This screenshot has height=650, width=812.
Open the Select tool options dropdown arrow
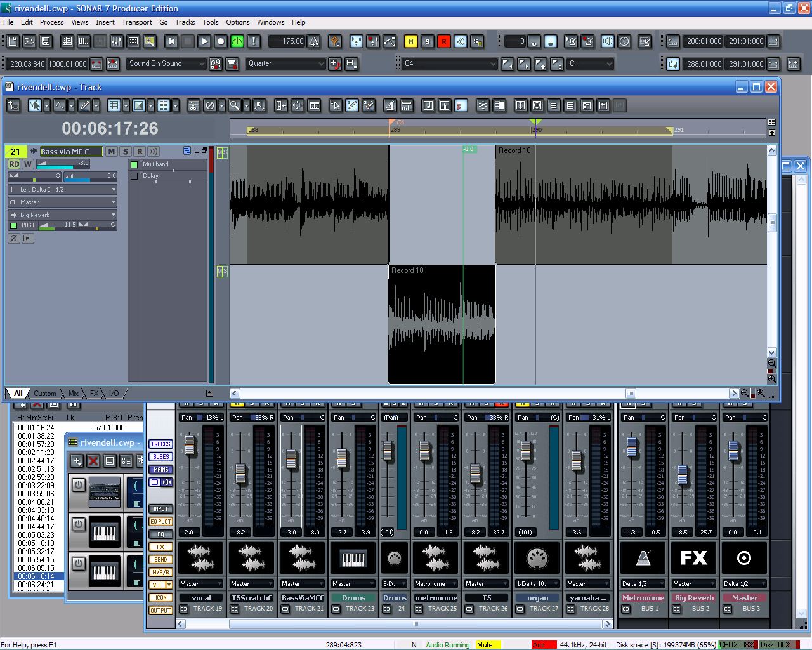(46, 105)
